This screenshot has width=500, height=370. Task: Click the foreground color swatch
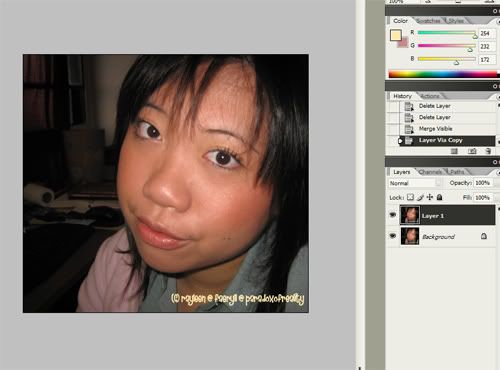click(x=396, y=35)
